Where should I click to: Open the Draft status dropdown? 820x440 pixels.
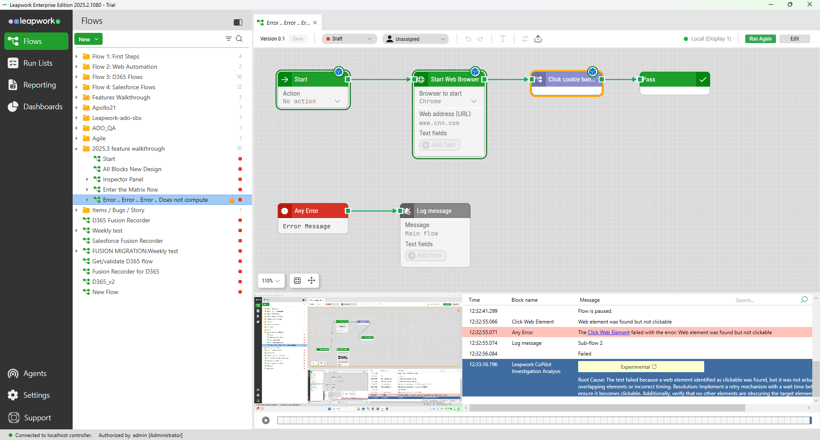tap(349, 39)
